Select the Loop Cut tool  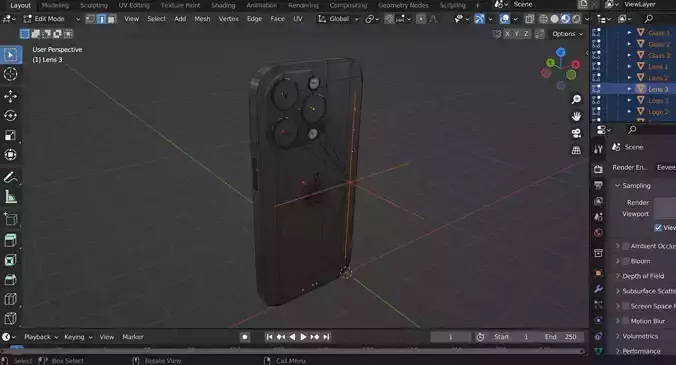[11, 299]
